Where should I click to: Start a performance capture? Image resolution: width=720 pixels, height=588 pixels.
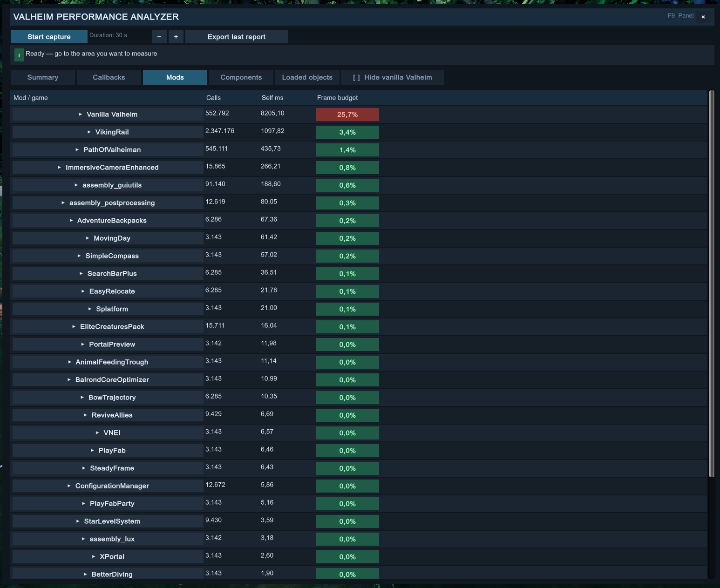[49, 37]
